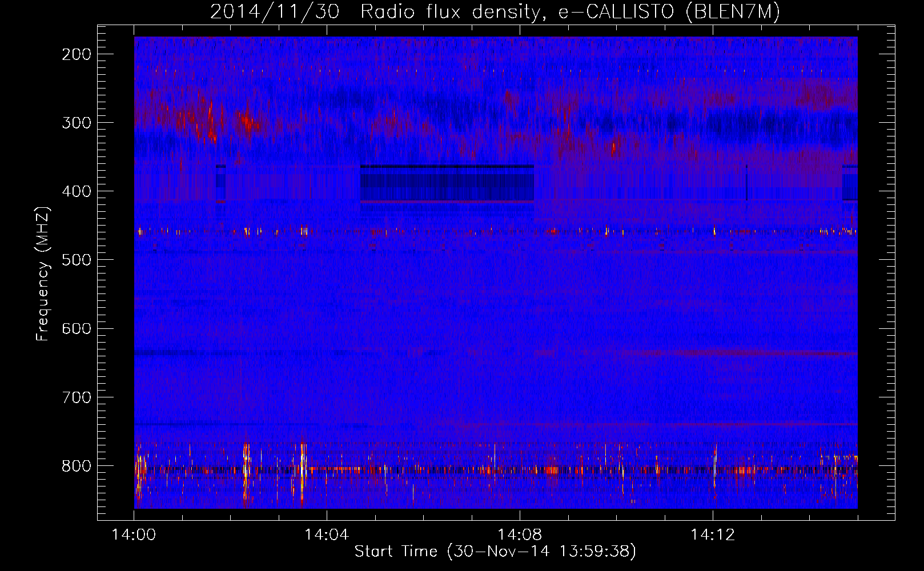Click the 500 frequency tick label
The width and height of the screenshot is (924, 571).
(x=77, y=260)
